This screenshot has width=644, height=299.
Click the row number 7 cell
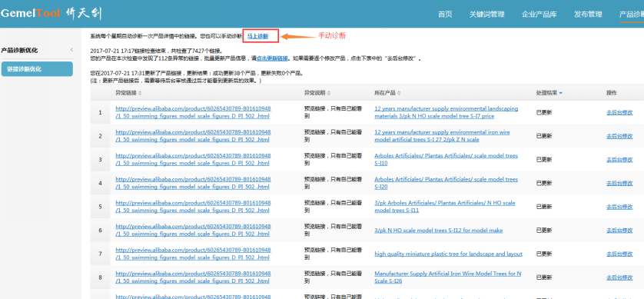tap(100, 254)
